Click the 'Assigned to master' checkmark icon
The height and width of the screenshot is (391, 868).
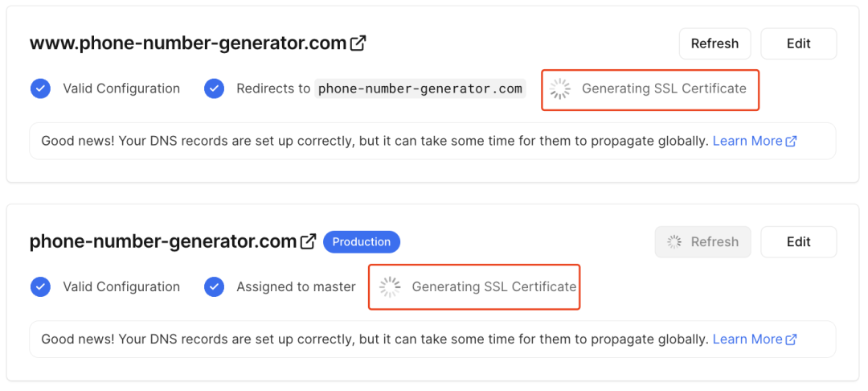pos(214,286)
